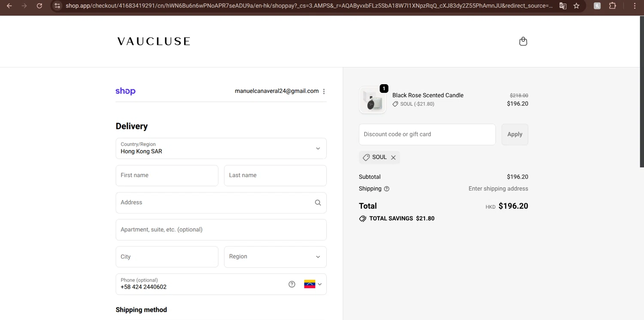Image resolution: width=644 pixels, height=320 pixels.
Task: Click the struck-through $218.00 price
Action: 519,96
